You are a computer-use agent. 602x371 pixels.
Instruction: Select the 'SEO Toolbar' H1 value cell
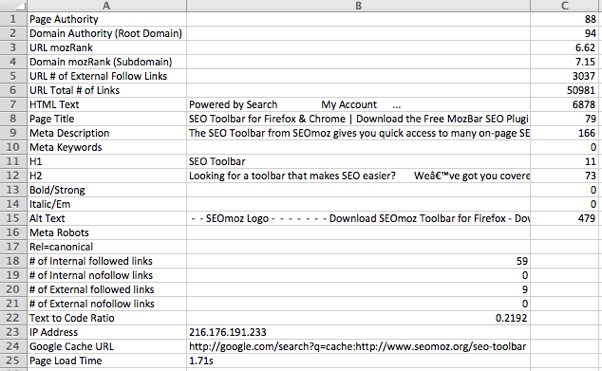[x=358, y=161]
